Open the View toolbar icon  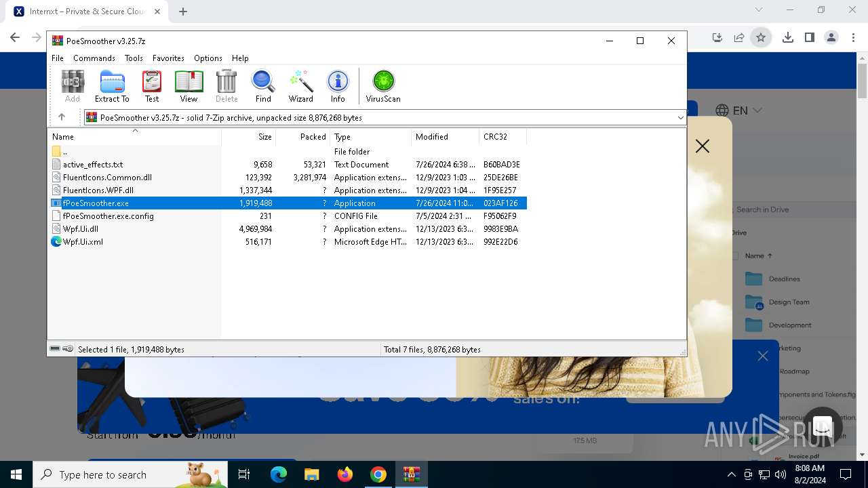(189, 86)
